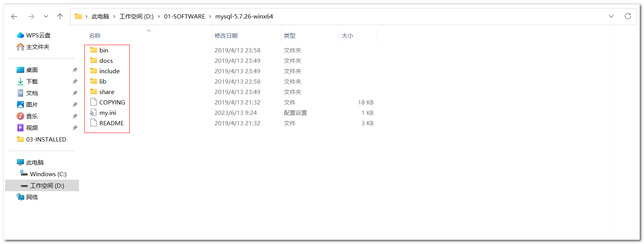Expand chevron after 工作空间 (D:) in breadcrumb
Screen dimensions: 644x244
point(159,16)
